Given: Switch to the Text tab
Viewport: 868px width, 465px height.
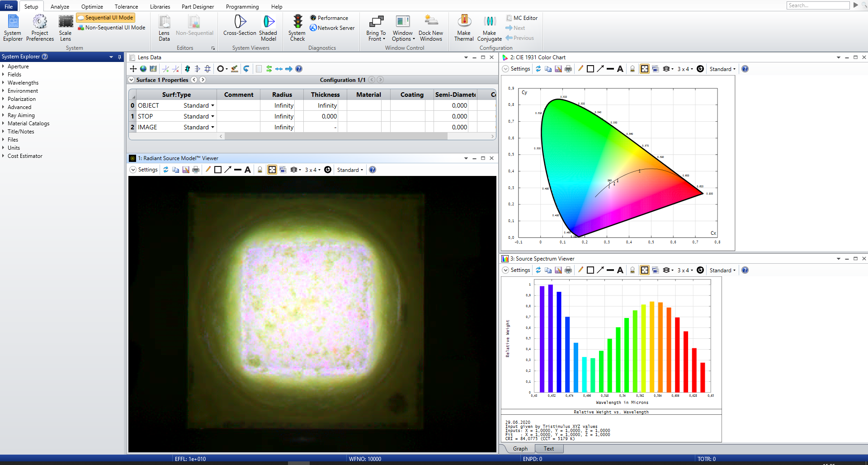Looking at the screenshot, I should (x=548, y=449).
